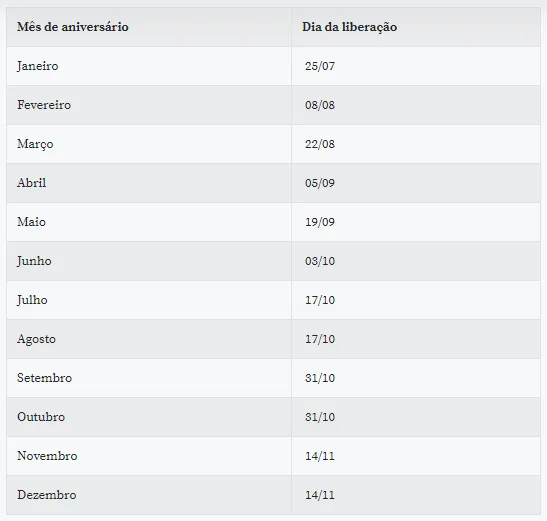Click the 22/08 release date
Viewport: 547px width, 521px height.
click(320, 144)
